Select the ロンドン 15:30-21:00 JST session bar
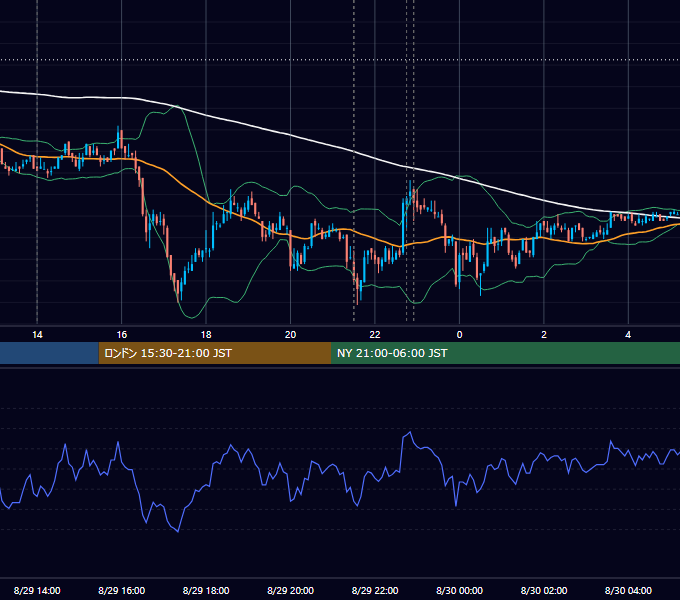Screen dimensions: 680x600 click(215, 353)
